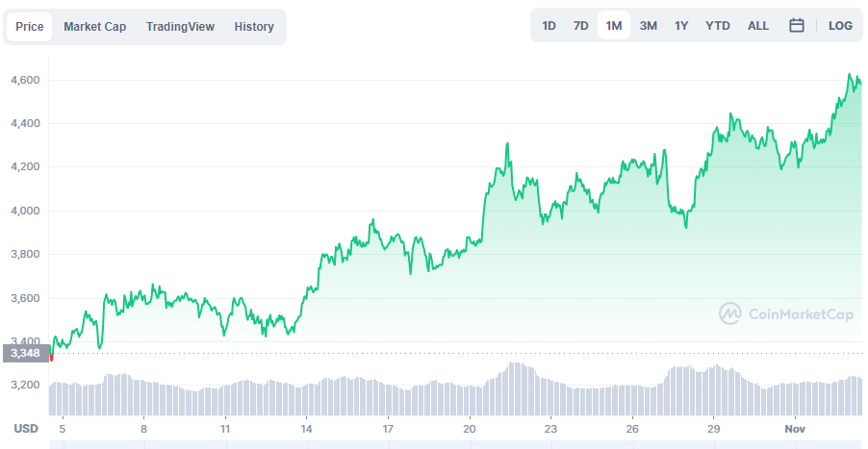Viewport: 868px width, 449px height.
Task: Click the Nov label on x-axis
Action: point(794,429)
